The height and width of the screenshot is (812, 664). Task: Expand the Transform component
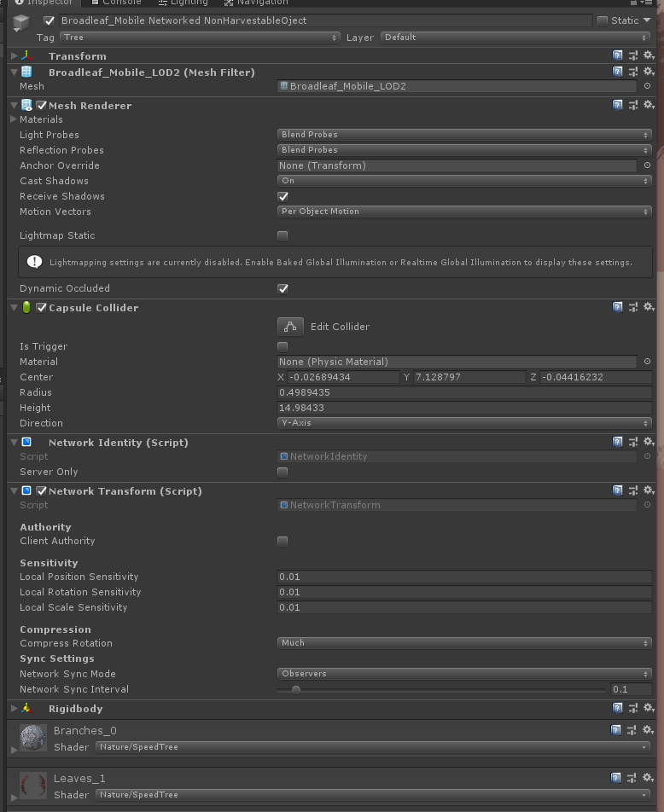[x=15, y=56]
